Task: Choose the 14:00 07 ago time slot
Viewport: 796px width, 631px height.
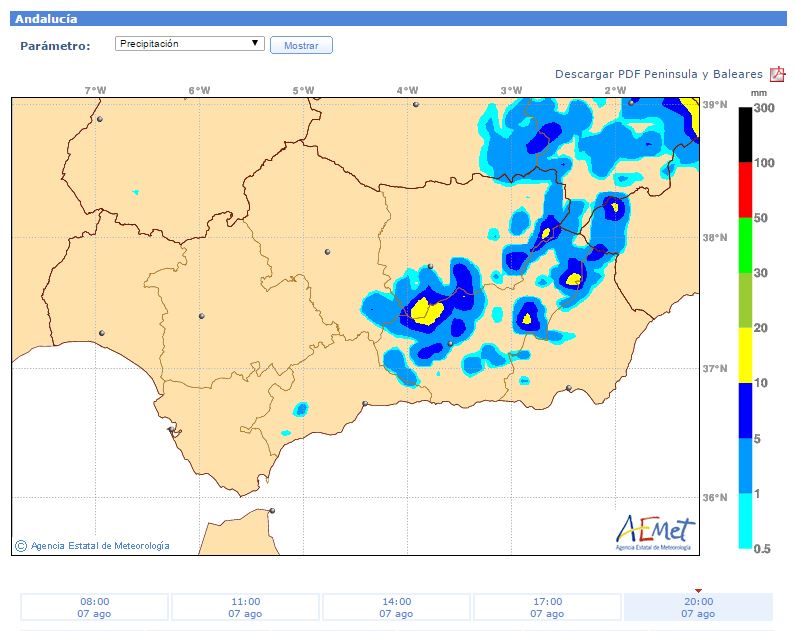Action: (x=396, y=607)
